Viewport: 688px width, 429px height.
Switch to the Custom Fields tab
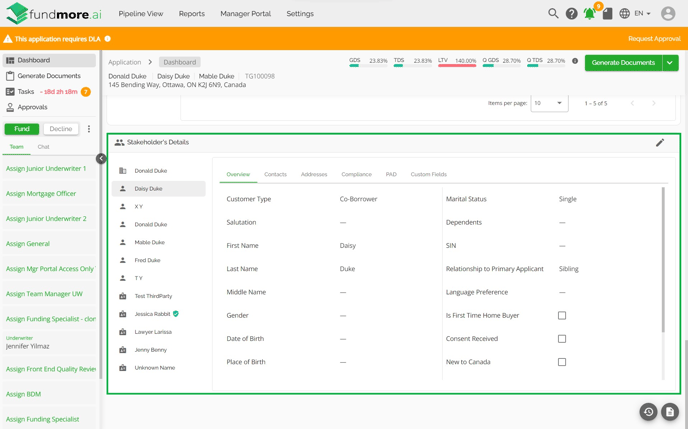(429, 174)
